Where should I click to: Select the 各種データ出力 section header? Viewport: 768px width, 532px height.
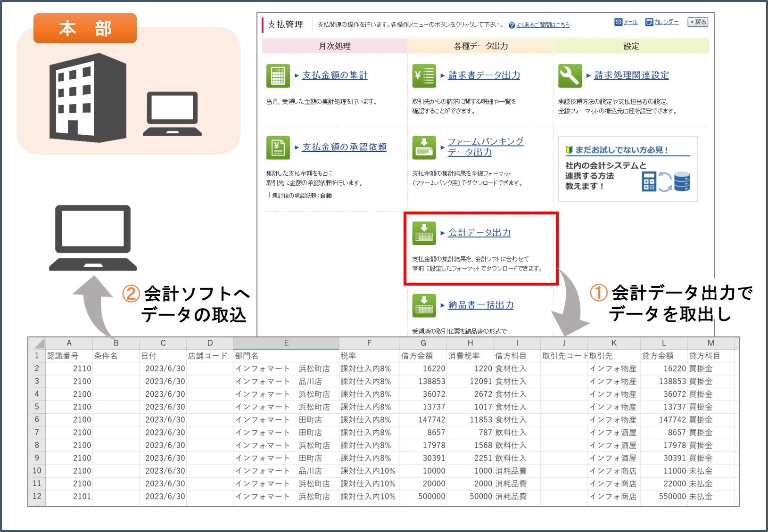click(x=481, y=46)
